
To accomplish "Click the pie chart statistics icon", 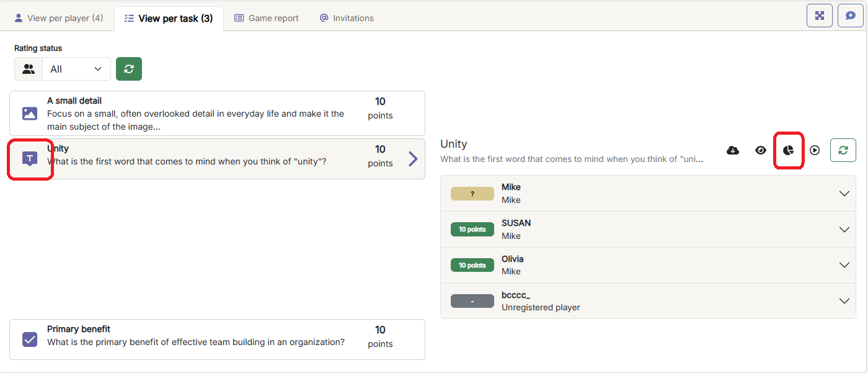I will [x=788, y=150].
